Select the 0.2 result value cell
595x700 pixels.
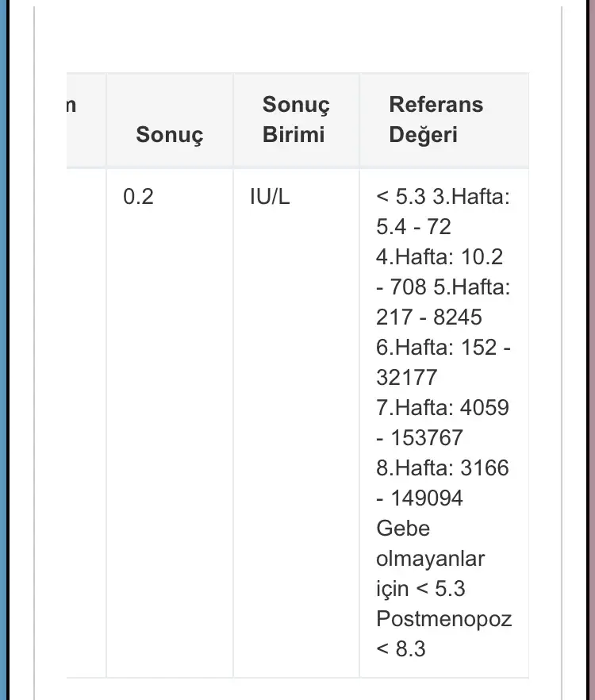(138, 197)
